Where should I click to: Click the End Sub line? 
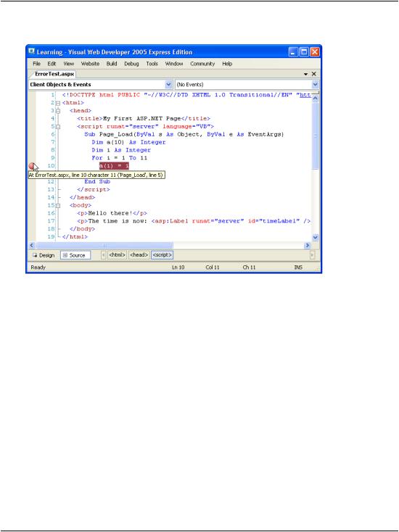97,181
